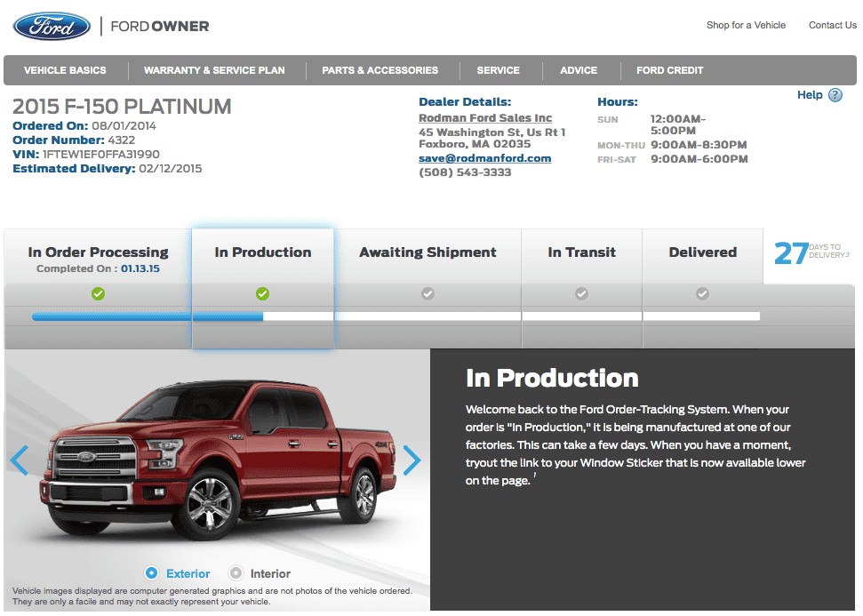The width and height of the screenshot is (863, 616).
Task: Open the Contact Us link
Action: (x=832, y=25)
